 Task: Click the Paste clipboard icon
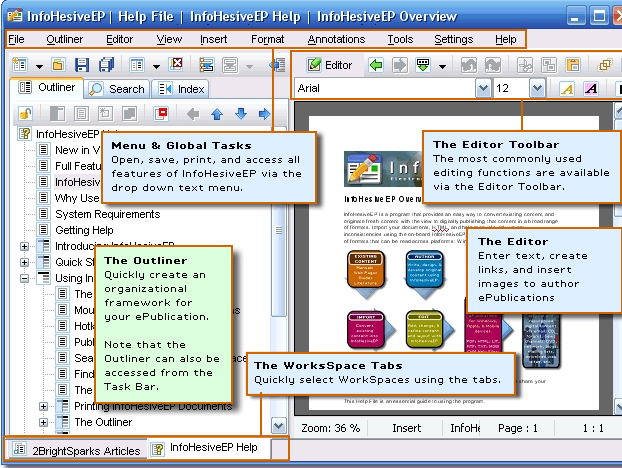pos(573,65)
